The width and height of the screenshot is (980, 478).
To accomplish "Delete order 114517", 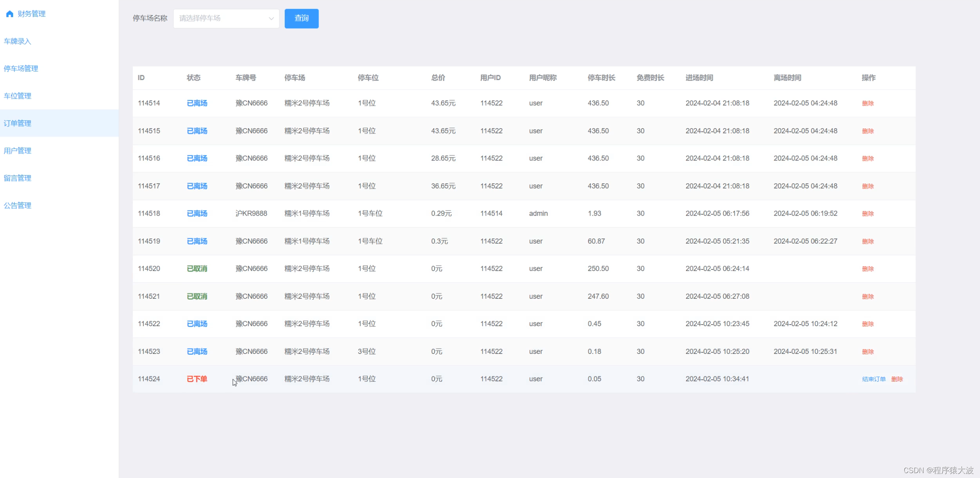I will tap(868, 186).
